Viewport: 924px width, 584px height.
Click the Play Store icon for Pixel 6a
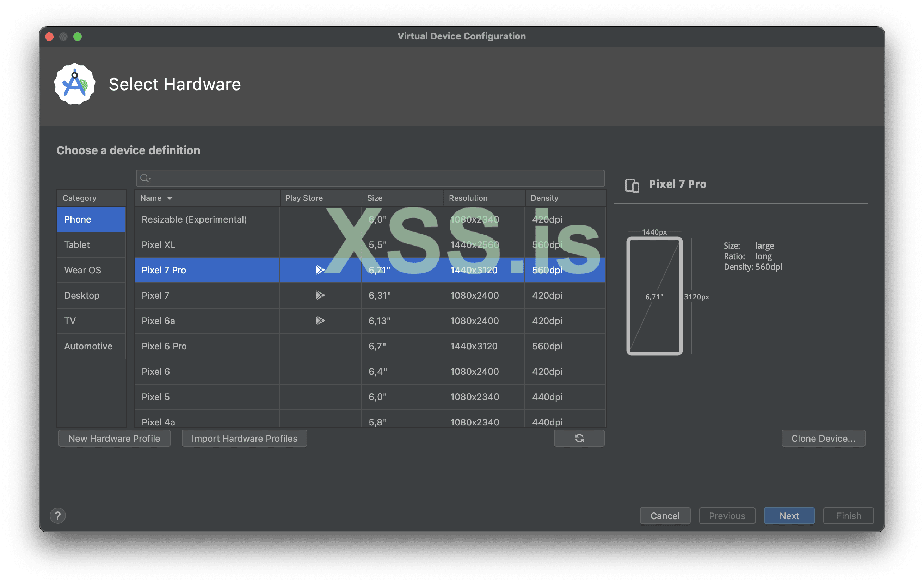click(x=320, y=321)
